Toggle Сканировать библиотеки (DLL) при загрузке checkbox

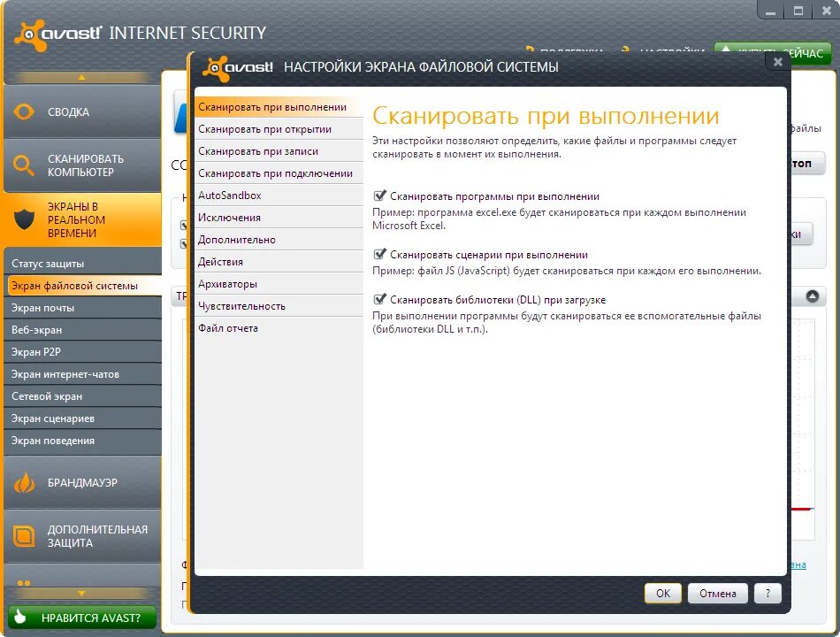(380, 299)
